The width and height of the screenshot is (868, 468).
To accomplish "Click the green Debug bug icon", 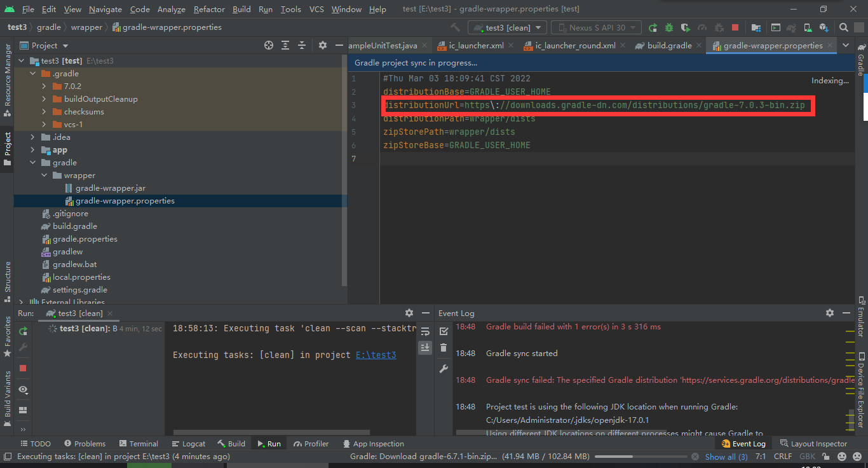I will (669, 27).
